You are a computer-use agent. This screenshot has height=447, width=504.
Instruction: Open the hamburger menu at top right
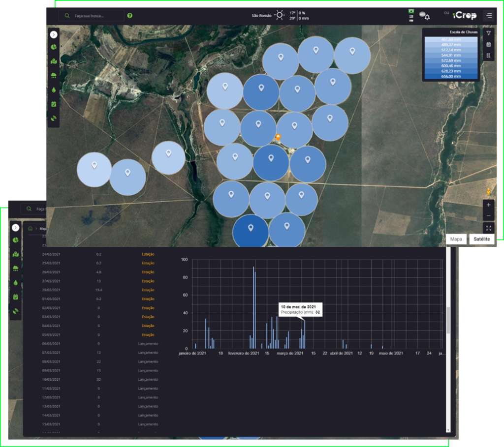(489, 15)
